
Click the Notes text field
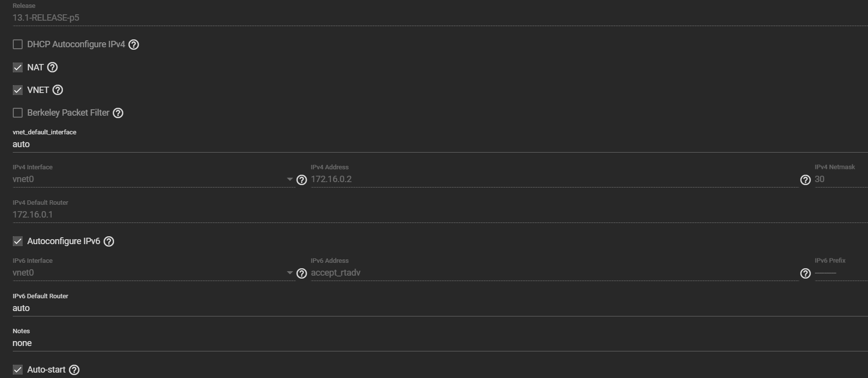pos(440,343)
